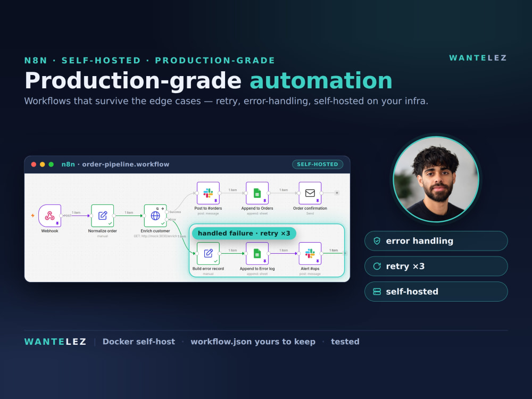Image resolution: width=532 pixels, height=399 pixels.
Task: Open the Normalize order edit node
Action: pos(103,215)
